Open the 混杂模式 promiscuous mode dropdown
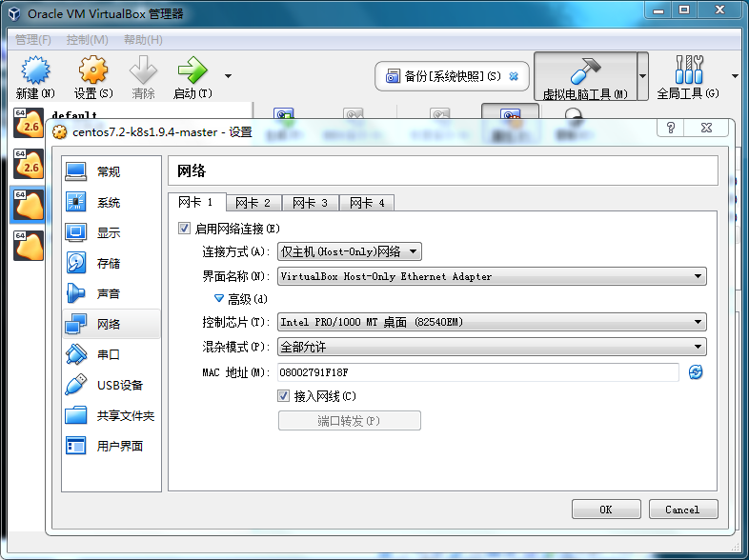 [x=492, y=347]
